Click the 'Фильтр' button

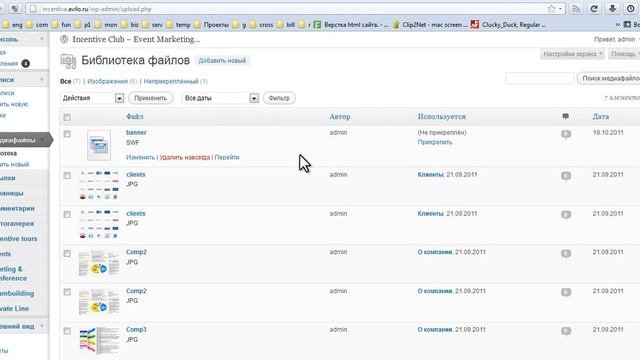point(279,98)
